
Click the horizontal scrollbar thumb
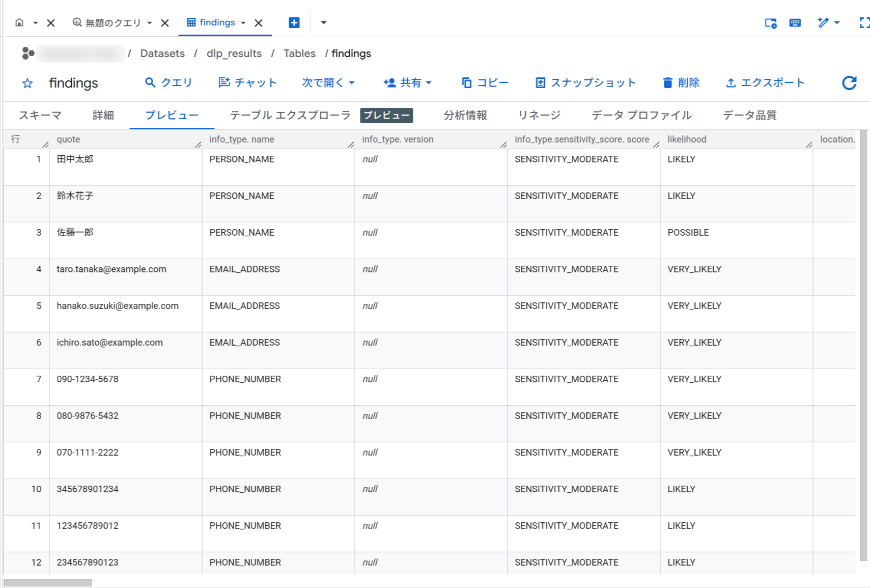pyautogui.click(x=48, y=583)
